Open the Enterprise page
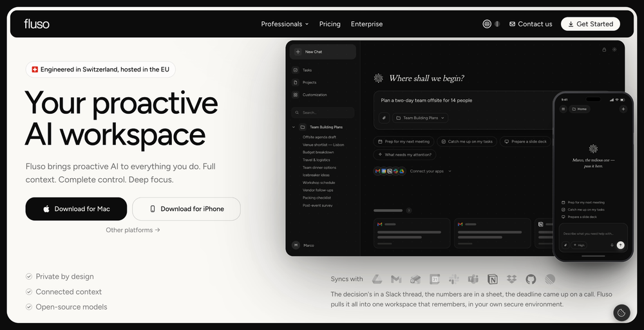Screen dimensions: 644x330 [367, 24]
